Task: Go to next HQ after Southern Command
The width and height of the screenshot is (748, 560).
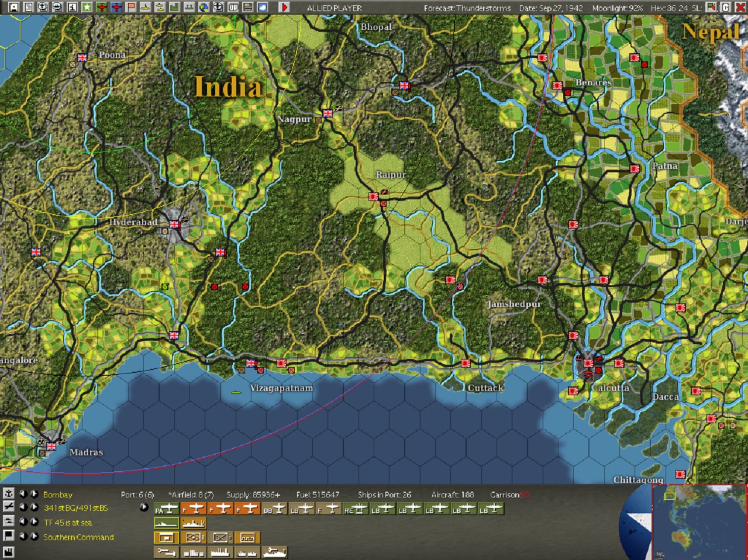Action: 34,537
